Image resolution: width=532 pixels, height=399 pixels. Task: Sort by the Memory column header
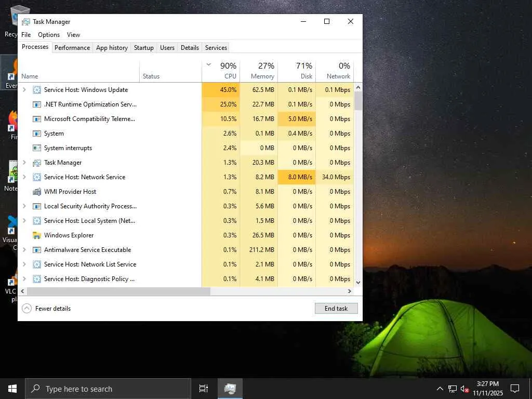259,71
